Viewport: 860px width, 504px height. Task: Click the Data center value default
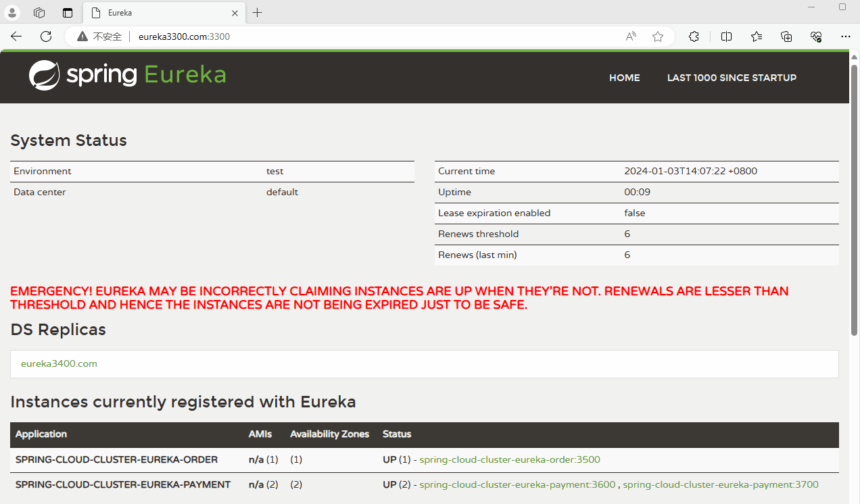(x=282, y=192)
